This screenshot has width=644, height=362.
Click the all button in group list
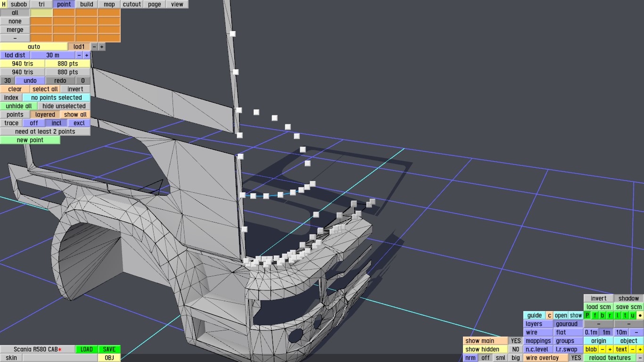(x=15, y=13)
